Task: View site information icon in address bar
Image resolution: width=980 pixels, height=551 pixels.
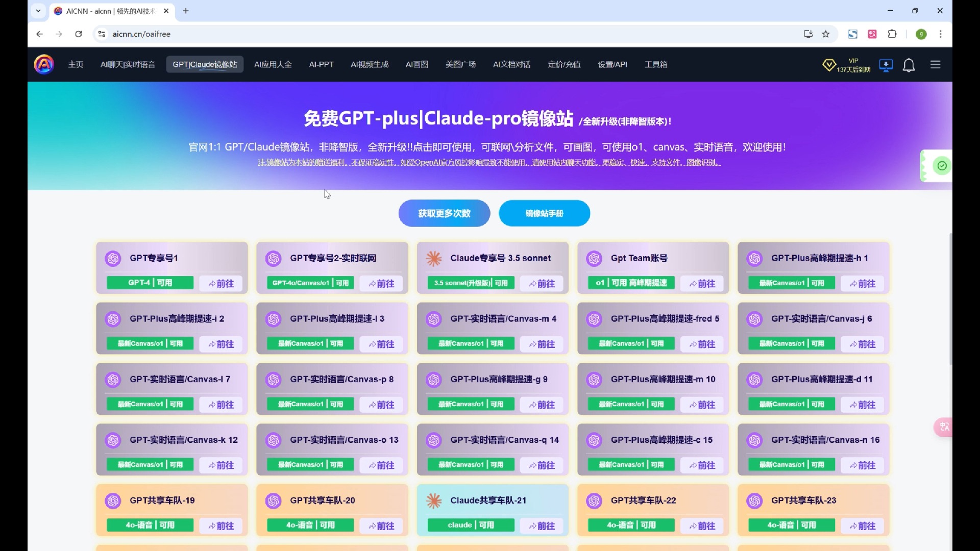Action: point(102,34)
